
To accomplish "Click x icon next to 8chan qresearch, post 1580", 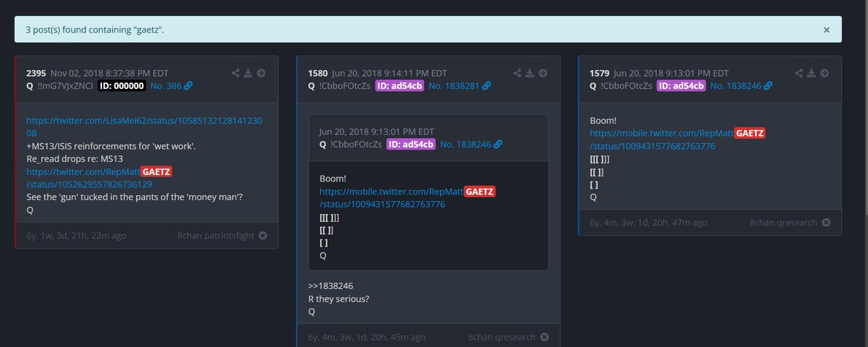I will coord(544,337).
